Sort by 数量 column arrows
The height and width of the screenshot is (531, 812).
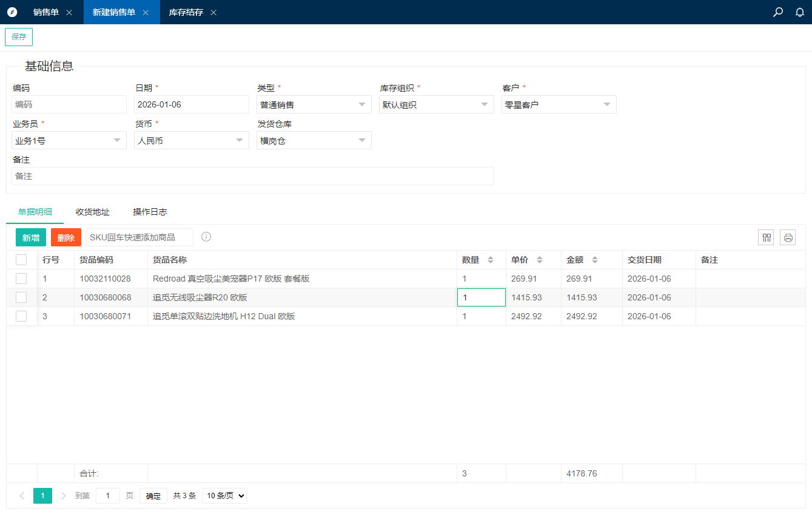491,260
